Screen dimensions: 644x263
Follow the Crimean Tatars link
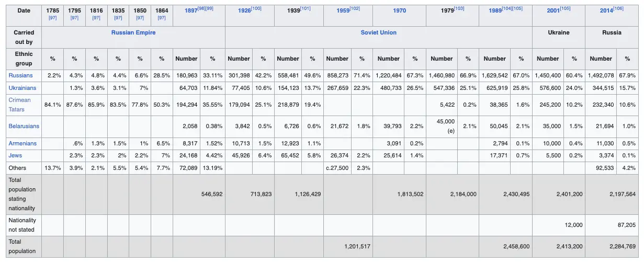[x=19, y=105]
